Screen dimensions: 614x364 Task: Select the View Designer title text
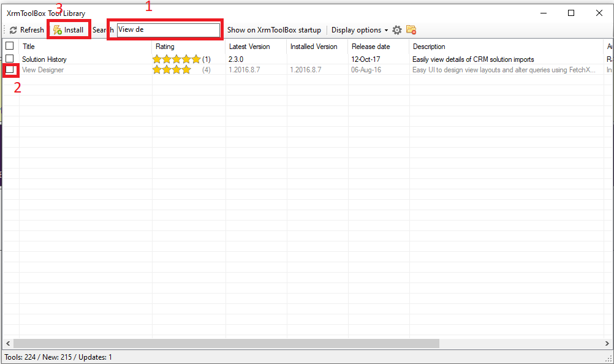(x=43, y=70)
